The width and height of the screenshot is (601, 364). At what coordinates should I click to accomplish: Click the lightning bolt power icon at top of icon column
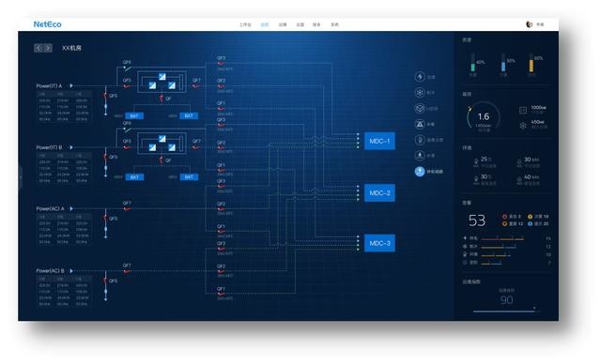tap(420, 77)
